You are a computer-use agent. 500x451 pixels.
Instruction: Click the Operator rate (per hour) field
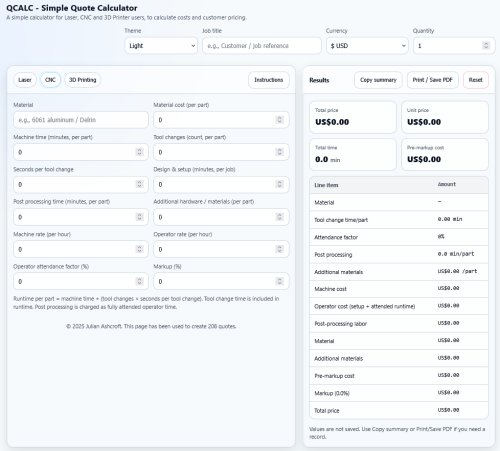(x=221, y=249)
